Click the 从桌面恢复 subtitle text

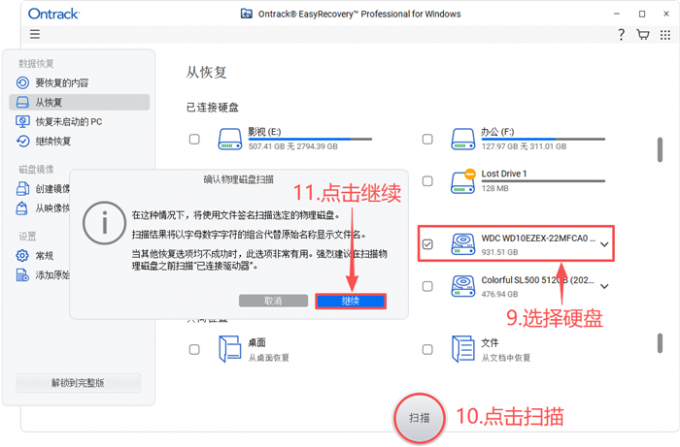tap(268, 358)
